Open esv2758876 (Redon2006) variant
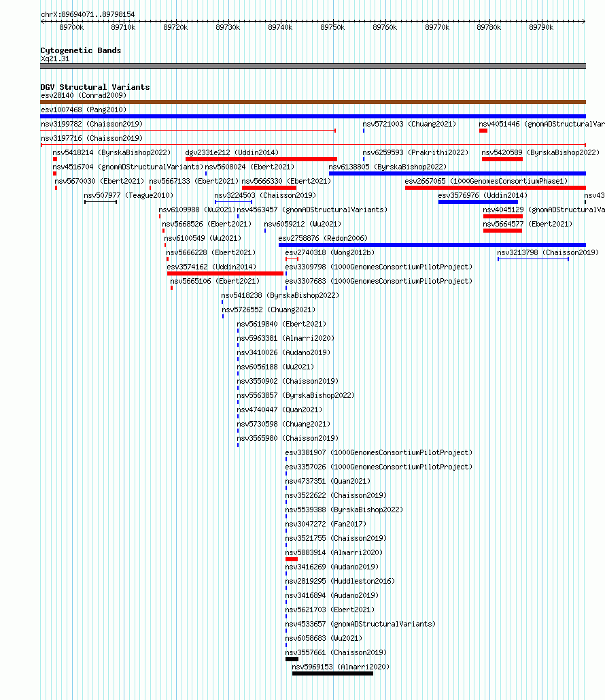 pos(323,238)
